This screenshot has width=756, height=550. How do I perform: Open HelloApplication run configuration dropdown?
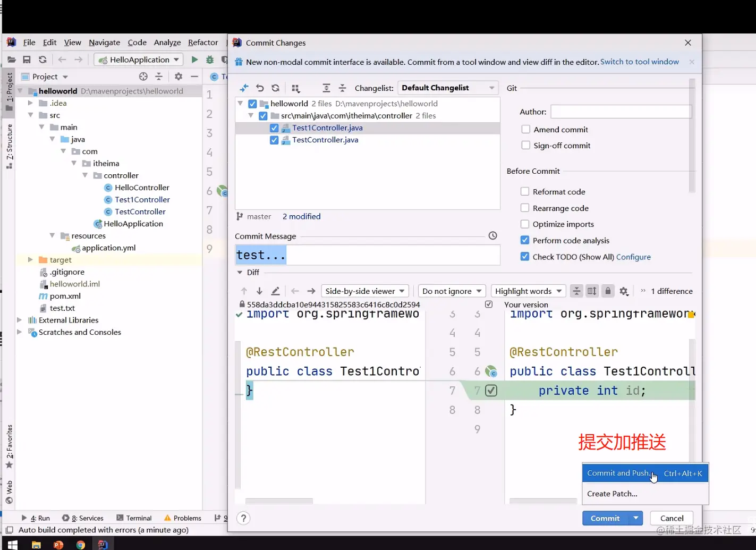(x=139, y=60)
